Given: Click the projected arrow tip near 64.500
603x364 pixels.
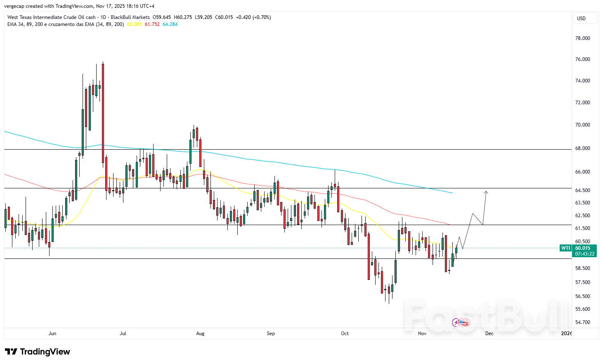Looking at the screenshot, I should pos(486,192).
